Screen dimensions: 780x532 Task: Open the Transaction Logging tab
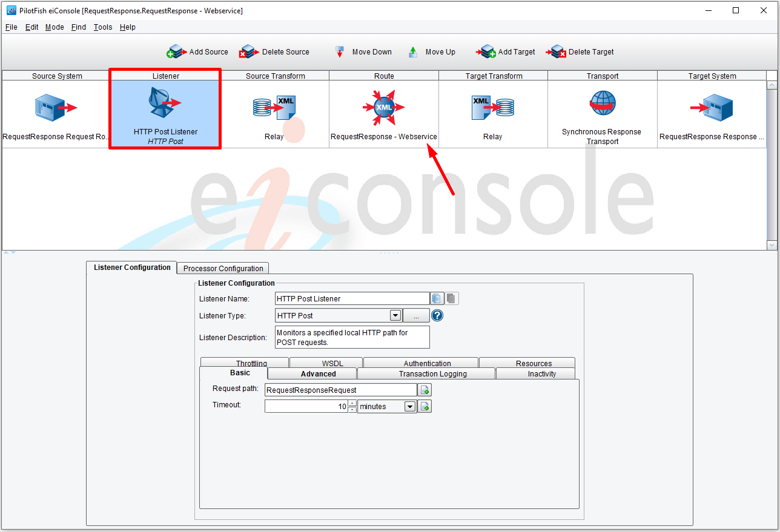point(426,373)
